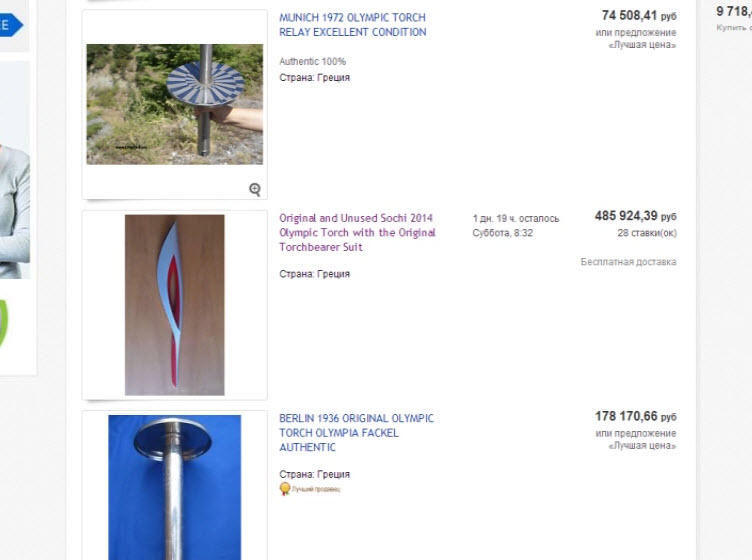This screenshot has width=752, height=560.
Task: Click the 9 718 price in right sidebar
Action: point(734,11)
